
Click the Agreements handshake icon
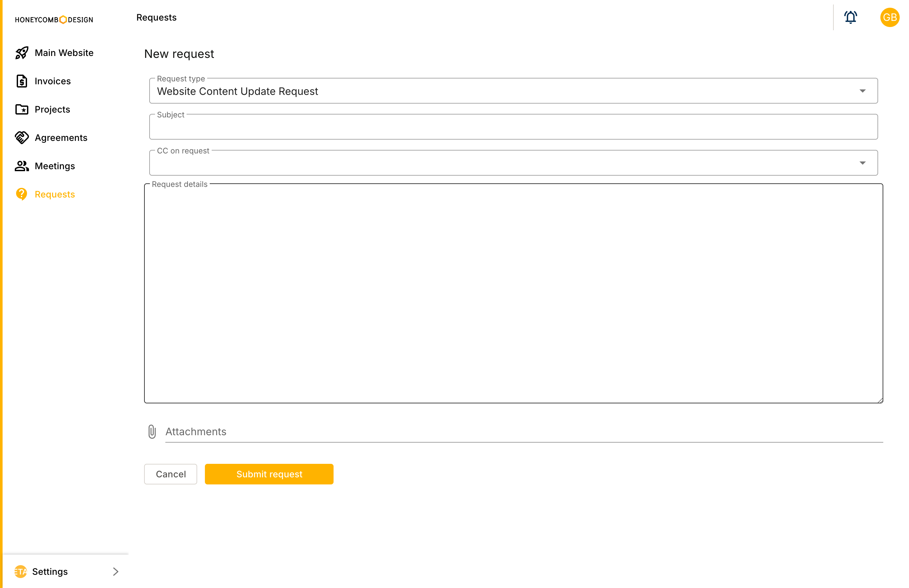(x=22, y=137)
